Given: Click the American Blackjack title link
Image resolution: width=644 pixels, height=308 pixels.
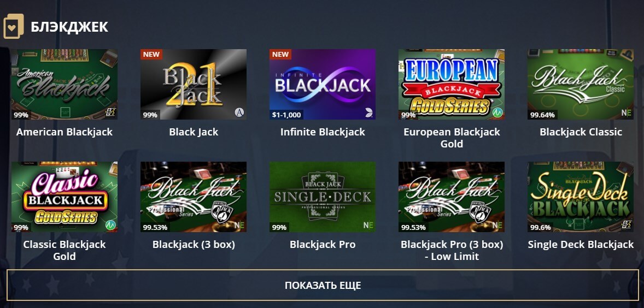Looking at the screenshot, I should click(x=65, y=132).
